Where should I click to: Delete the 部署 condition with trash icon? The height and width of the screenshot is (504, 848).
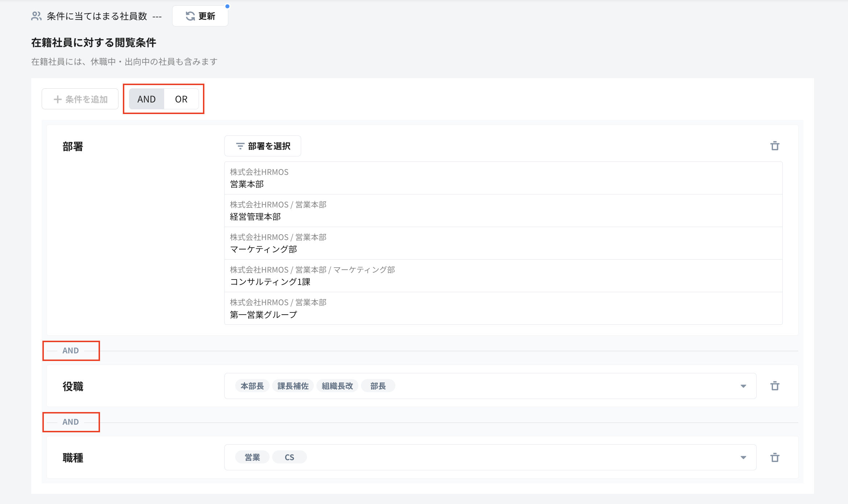(775, 146)
